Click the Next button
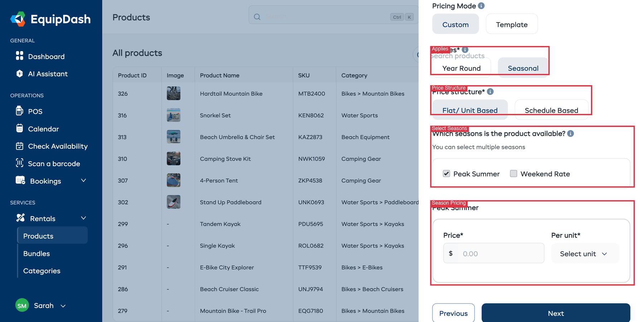The width and height of the screenshot is (644, 322). pos(556,313)
